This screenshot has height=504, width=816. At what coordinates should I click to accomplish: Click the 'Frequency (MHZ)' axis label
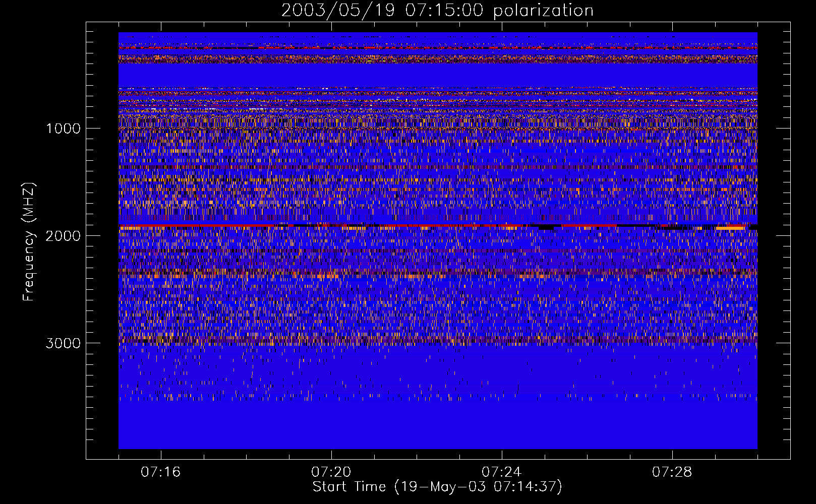(29, 242)
